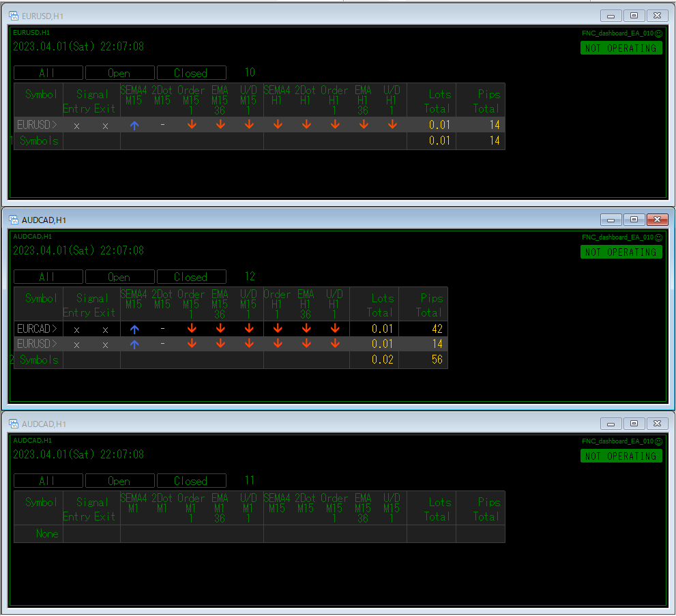Click the Exit x mark in EURCAD row
The height and width of the screenshot is (616, 676).
[x=105, y=330]
